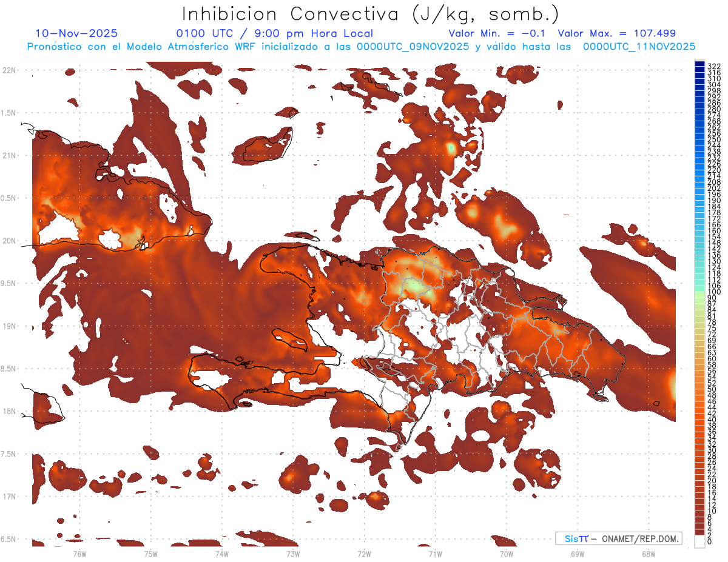The width and height of the screenshot is (728, 562).
Task: Click the colorbar value label "40"
Action: point(712,419)
